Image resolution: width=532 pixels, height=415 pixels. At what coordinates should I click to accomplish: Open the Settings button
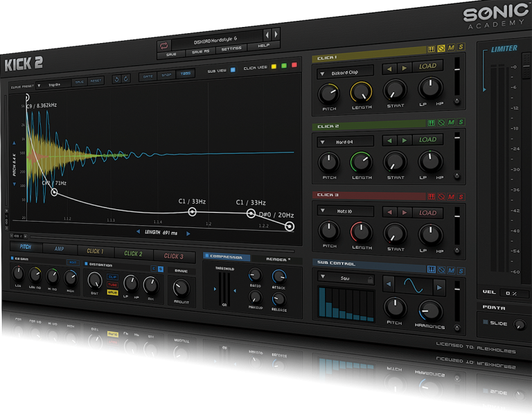(x=231, y=49)
